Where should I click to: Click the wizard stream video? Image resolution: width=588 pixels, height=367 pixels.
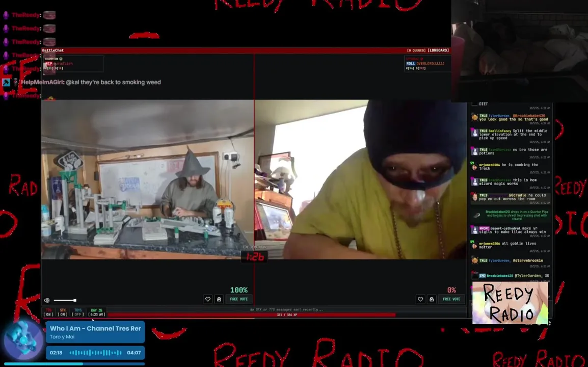[147, 179]
